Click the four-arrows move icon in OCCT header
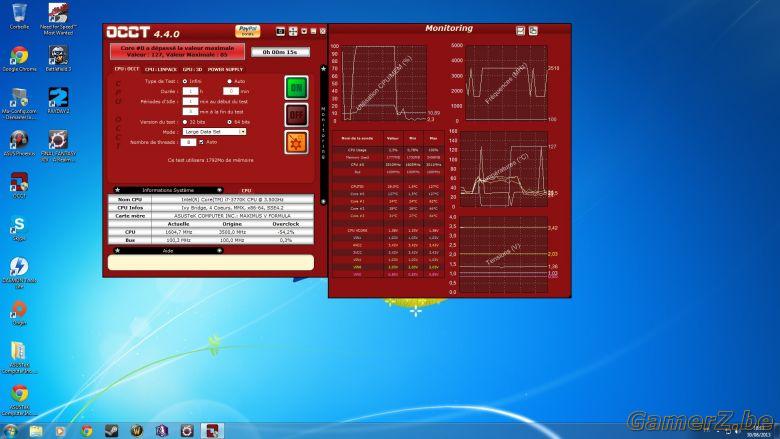This screenshot has width=780, height=439. tap(293, 31)
